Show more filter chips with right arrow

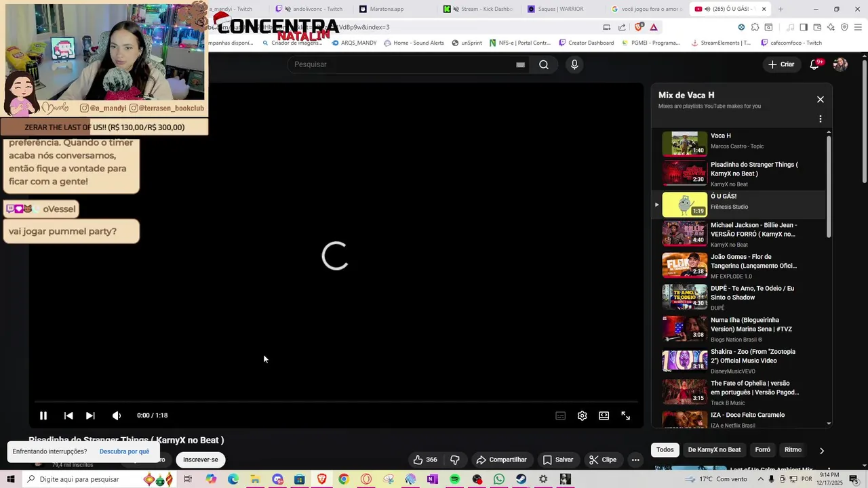click(822, 451)
